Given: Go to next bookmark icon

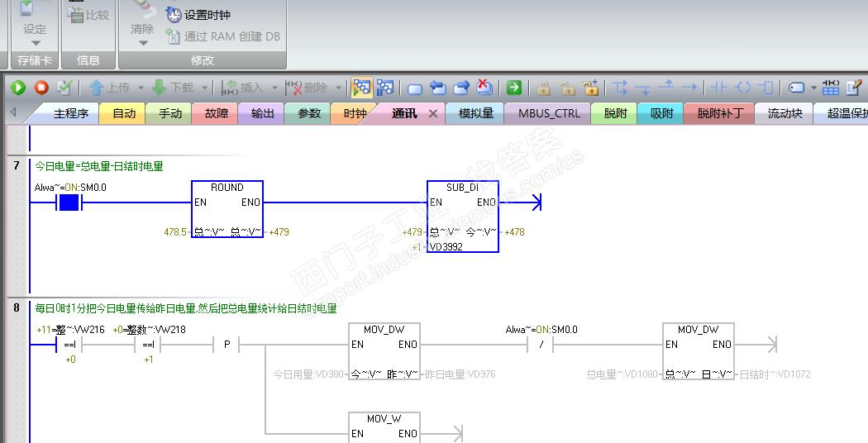Looking at the screenshot, I should click(x=461, y=88).
